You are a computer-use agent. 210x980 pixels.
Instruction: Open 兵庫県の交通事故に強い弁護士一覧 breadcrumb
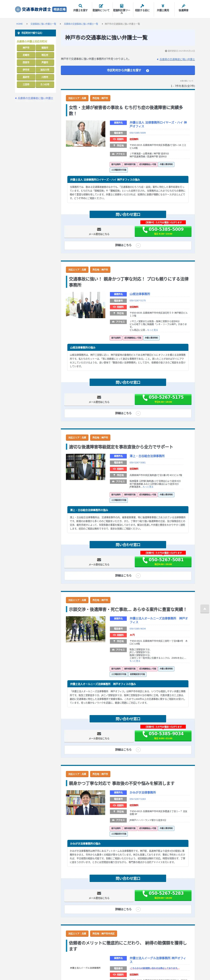coord(81,24)
